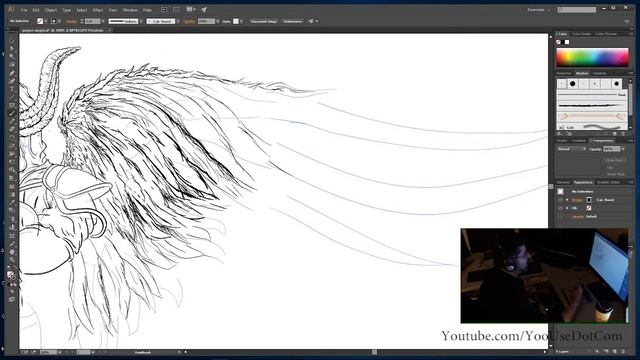Open the fill color dropdown in control bar
The image size is (640, 360).
tap(46, 21)
